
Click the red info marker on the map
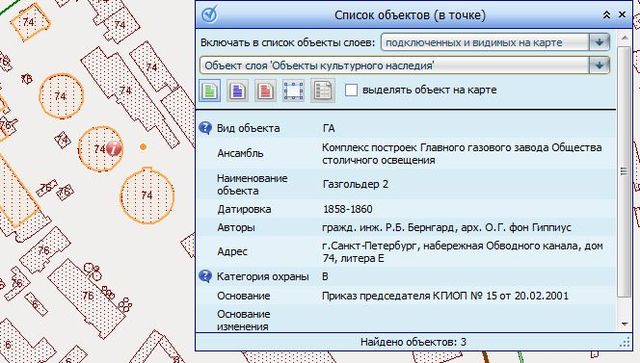coord(114,149)
